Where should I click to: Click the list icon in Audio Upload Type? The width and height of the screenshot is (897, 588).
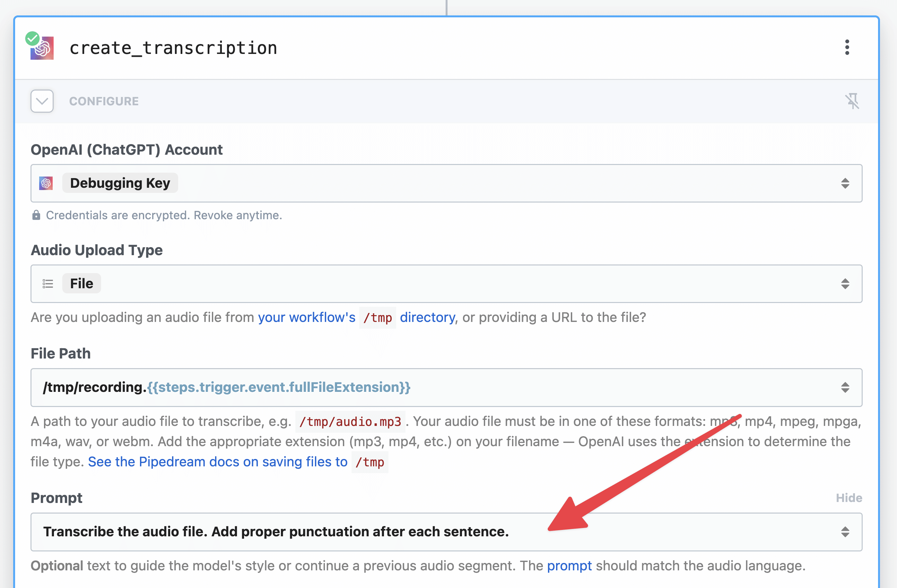48,284
